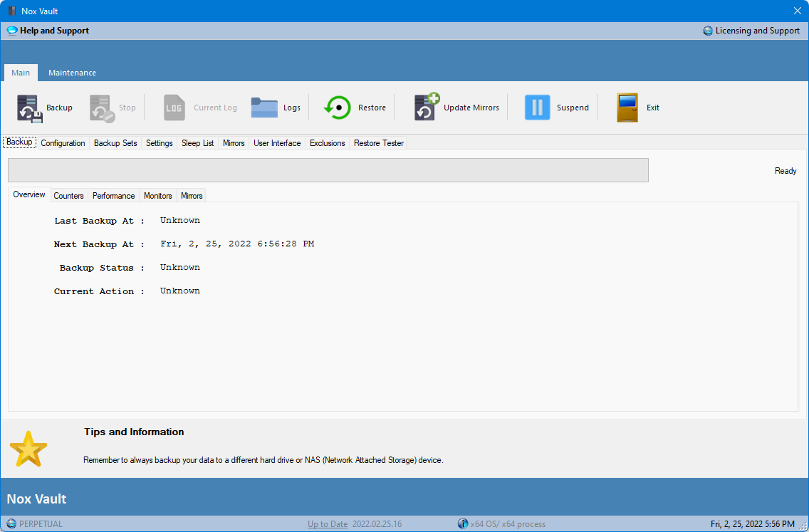Viewport: 809px width, 532px height.
Task: Open the Sleep List tab
Action: 197,143
